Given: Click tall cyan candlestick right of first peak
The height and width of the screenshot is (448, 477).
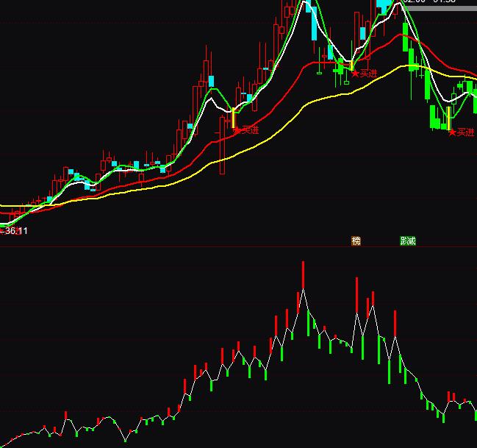Looking at the screenshot, I should point(314,22).
